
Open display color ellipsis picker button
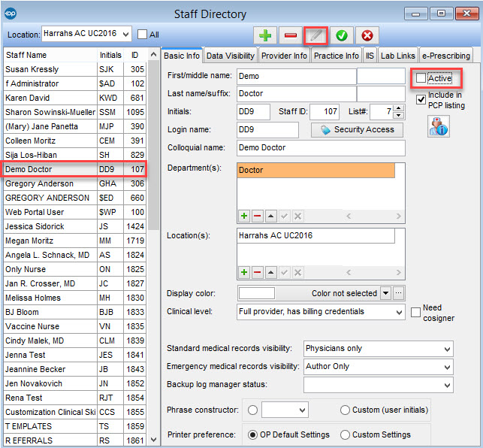point(398,293)
